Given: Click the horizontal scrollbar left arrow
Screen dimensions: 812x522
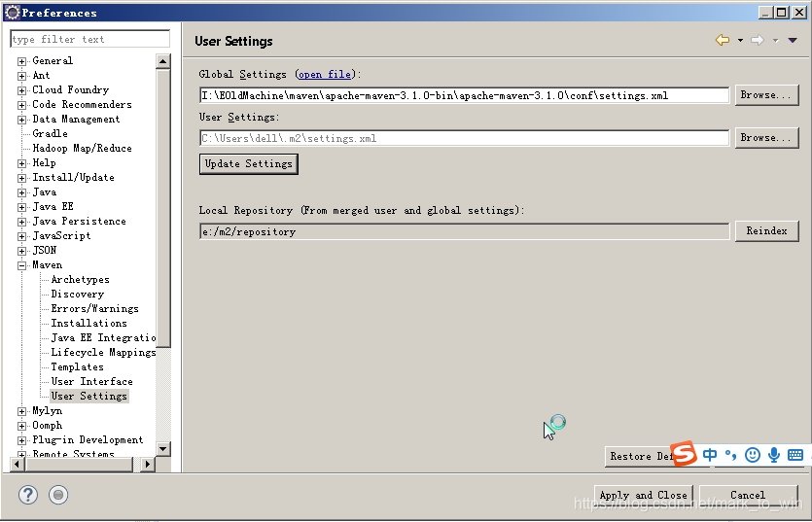Looking at the screenshot, I should pyautogui.click(x=18, y=464).
